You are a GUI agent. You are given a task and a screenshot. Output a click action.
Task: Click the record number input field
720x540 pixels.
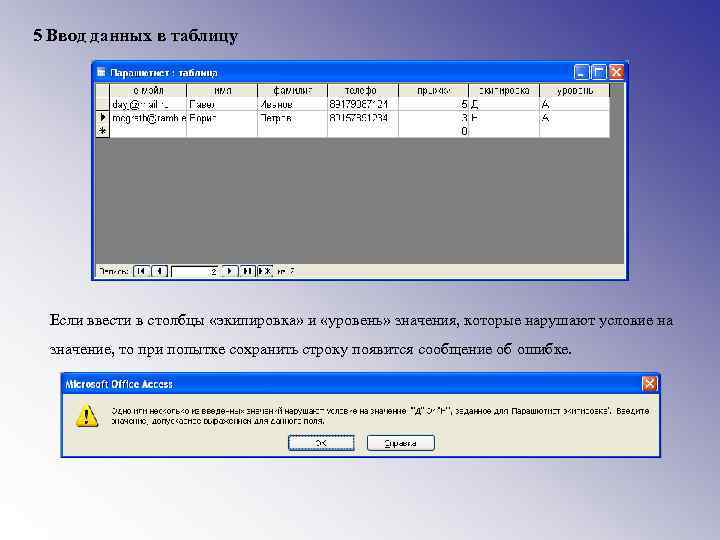[195, 271]
